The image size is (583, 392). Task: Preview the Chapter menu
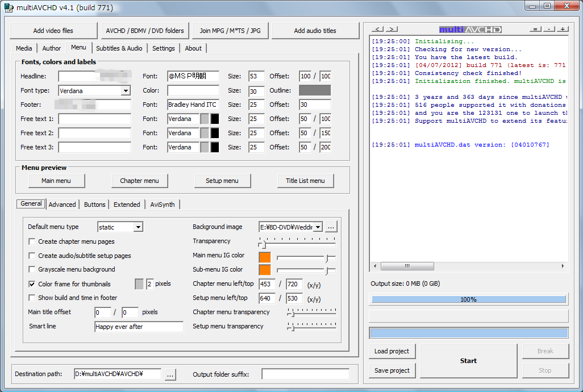(139, 181)
